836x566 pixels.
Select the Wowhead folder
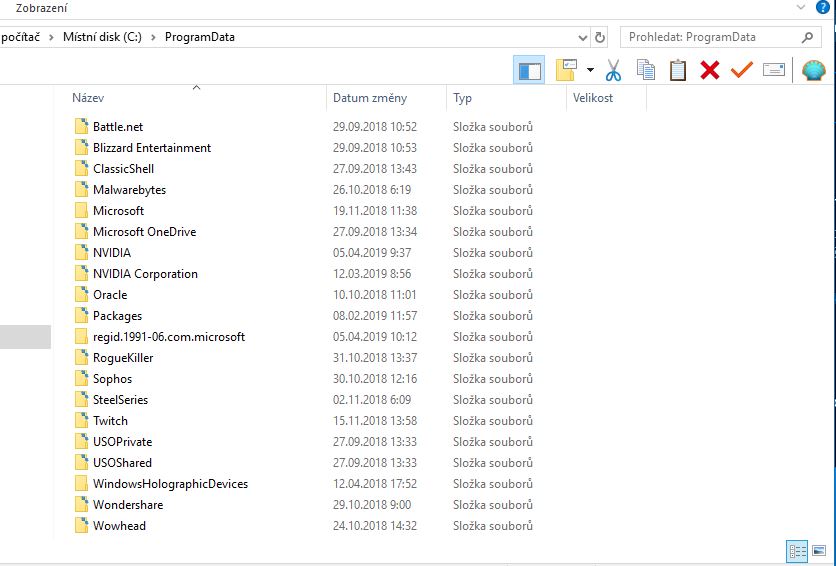click(119, 526)
